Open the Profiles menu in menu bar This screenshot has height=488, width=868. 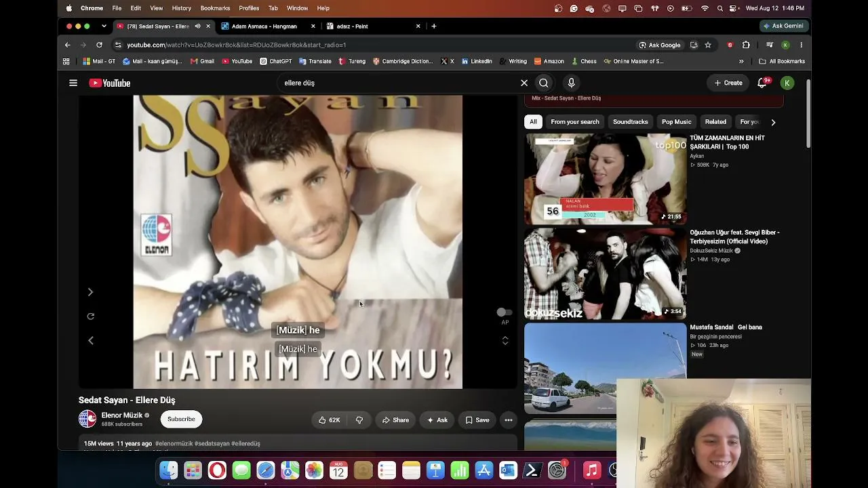[249, 8]
